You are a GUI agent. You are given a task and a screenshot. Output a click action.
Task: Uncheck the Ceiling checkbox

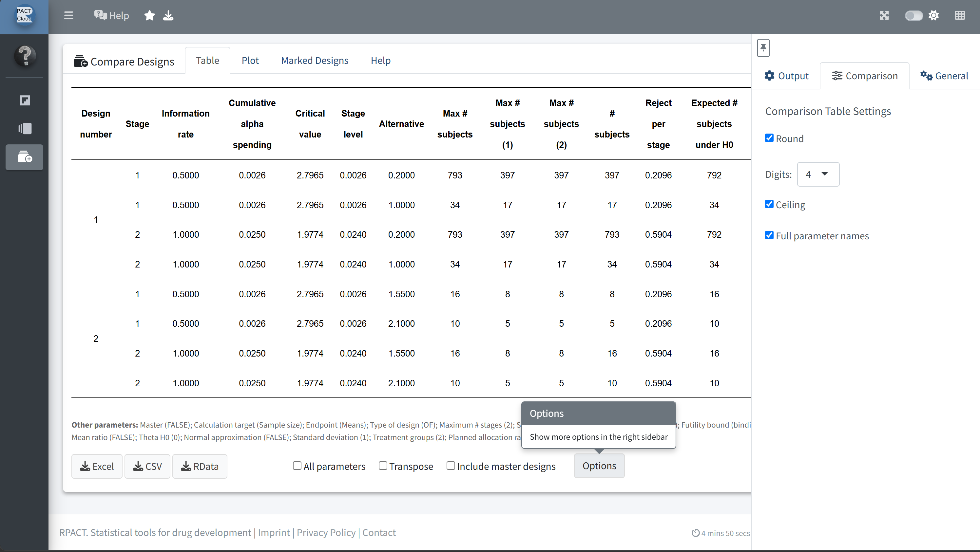point(769,204)
